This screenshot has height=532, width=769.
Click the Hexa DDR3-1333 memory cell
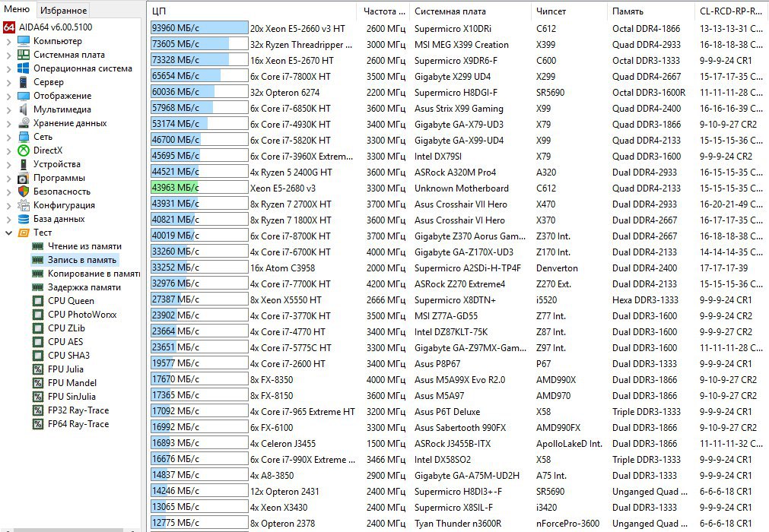tap(646, 299)
